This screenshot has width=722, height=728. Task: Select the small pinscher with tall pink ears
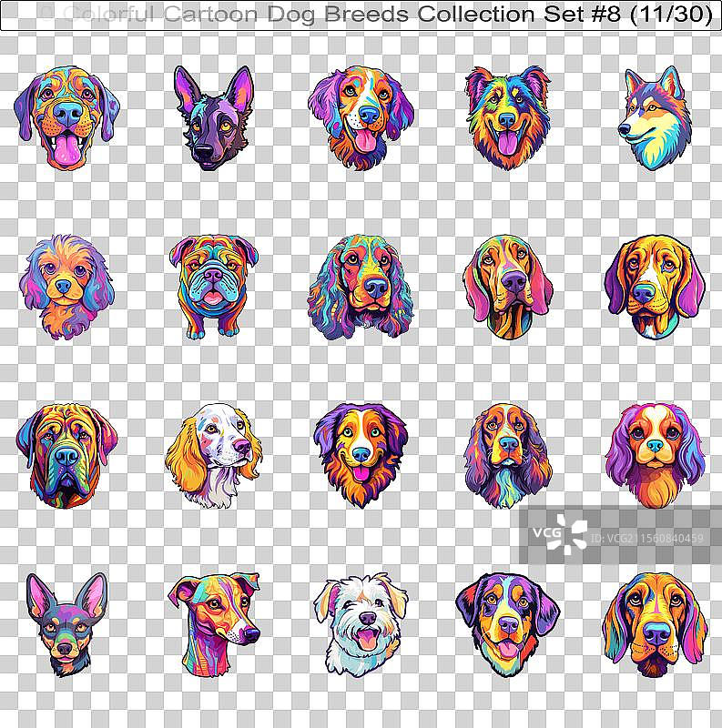tap(66, 623)
